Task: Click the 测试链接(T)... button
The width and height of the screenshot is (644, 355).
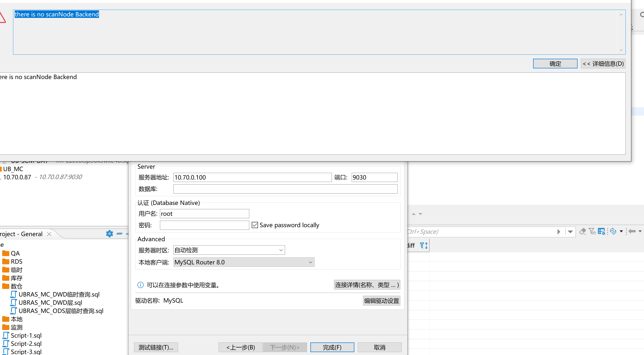Action: click(156, 347)
